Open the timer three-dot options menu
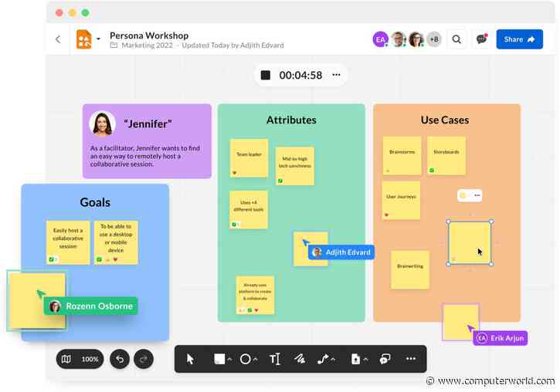This screenshot has height=392, width=560. (x=336, y=75)
